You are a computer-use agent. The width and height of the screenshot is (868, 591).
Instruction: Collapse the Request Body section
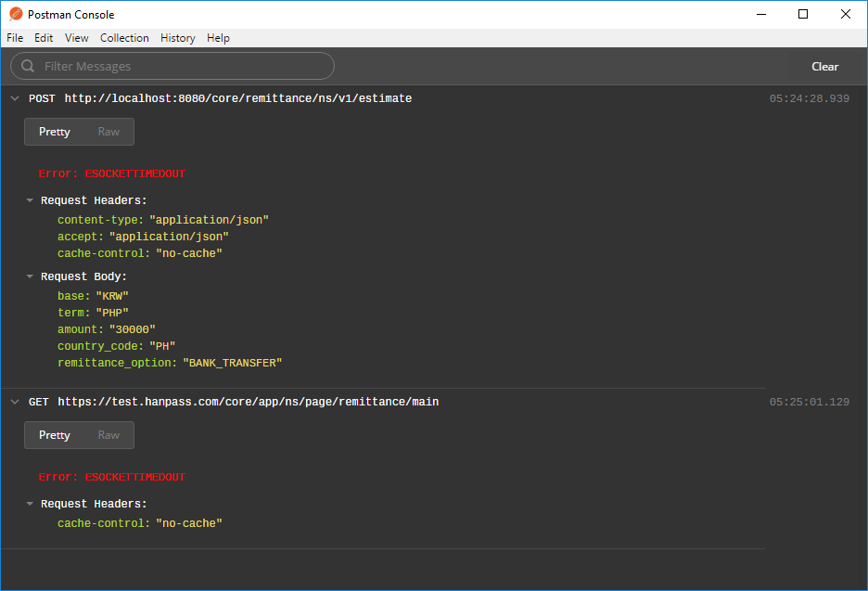29,276
